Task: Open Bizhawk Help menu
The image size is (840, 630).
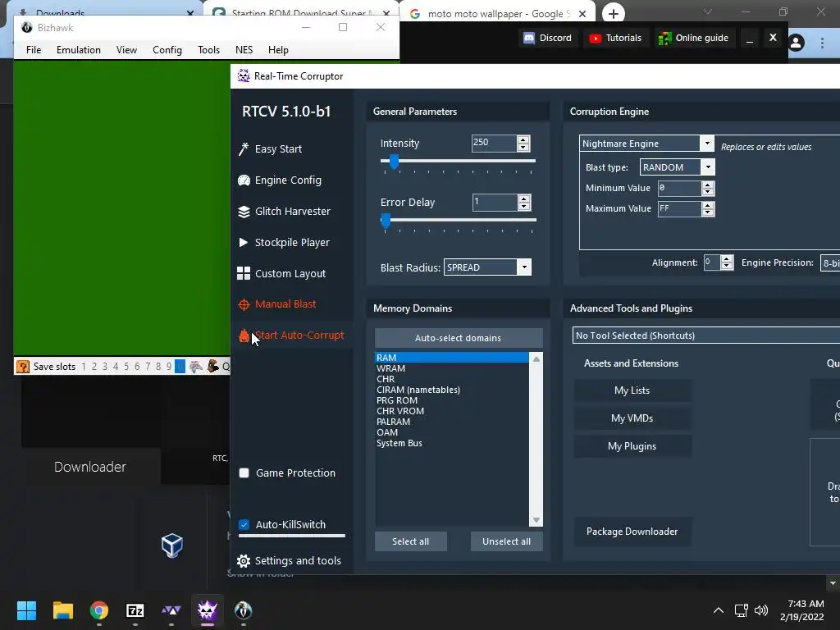Action: tap(278, 50)
